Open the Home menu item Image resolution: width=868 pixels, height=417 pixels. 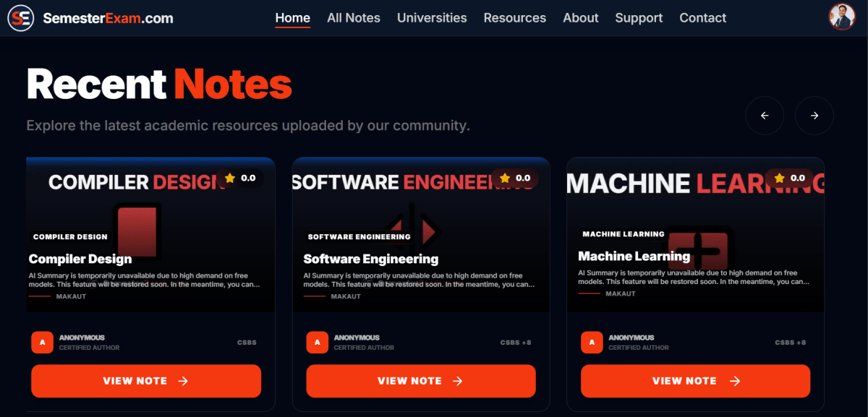(x=293, y=18)
